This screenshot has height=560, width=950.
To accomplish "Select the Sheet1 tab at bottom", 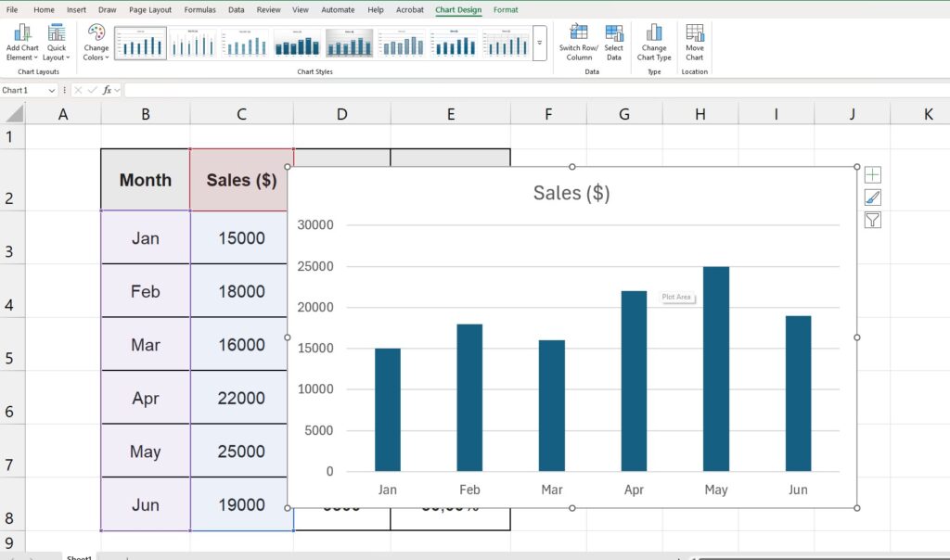I will click(x=79, y=555).
